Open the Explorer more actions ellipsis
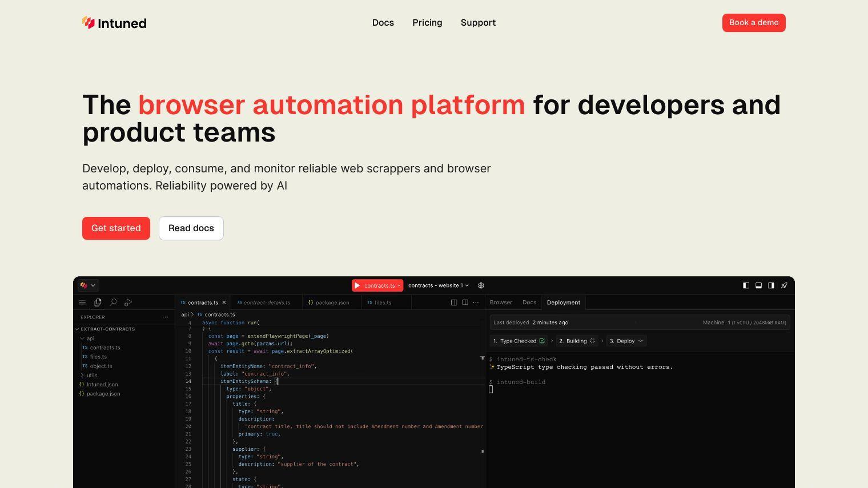The width and height of the screenshot is (868, 488). coord(166,317)
